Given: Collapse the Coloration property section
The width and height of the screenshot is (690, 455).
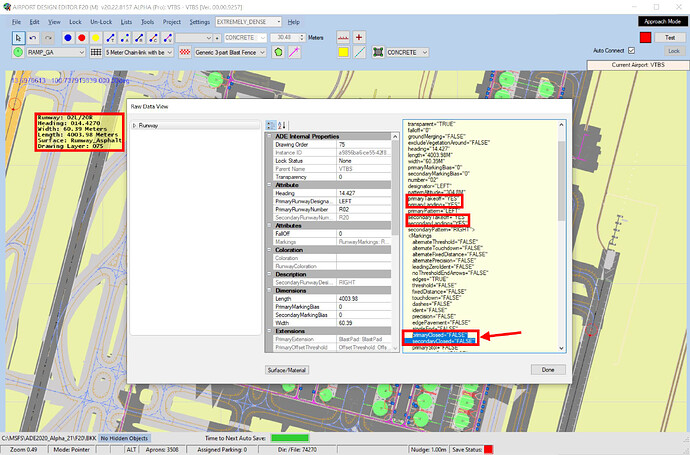Looking at the screenshot, I should (269, 250).
